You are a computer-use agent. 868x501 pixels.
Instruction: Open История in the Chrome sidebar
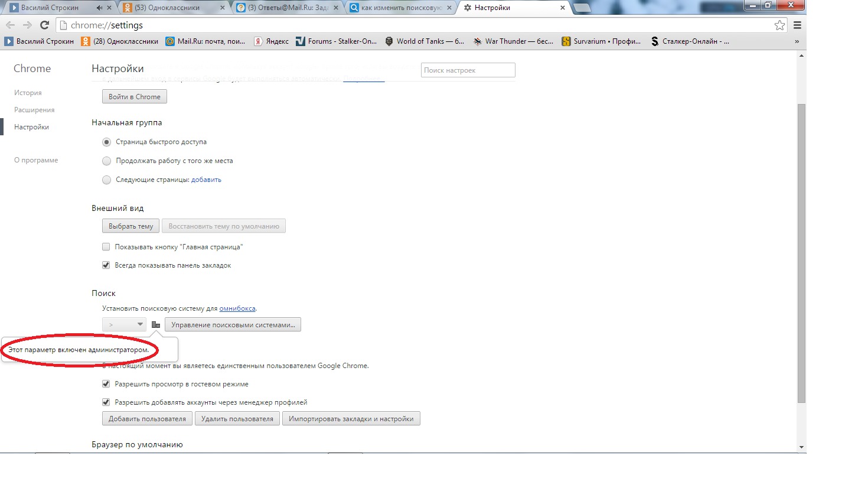pos(28,93)
